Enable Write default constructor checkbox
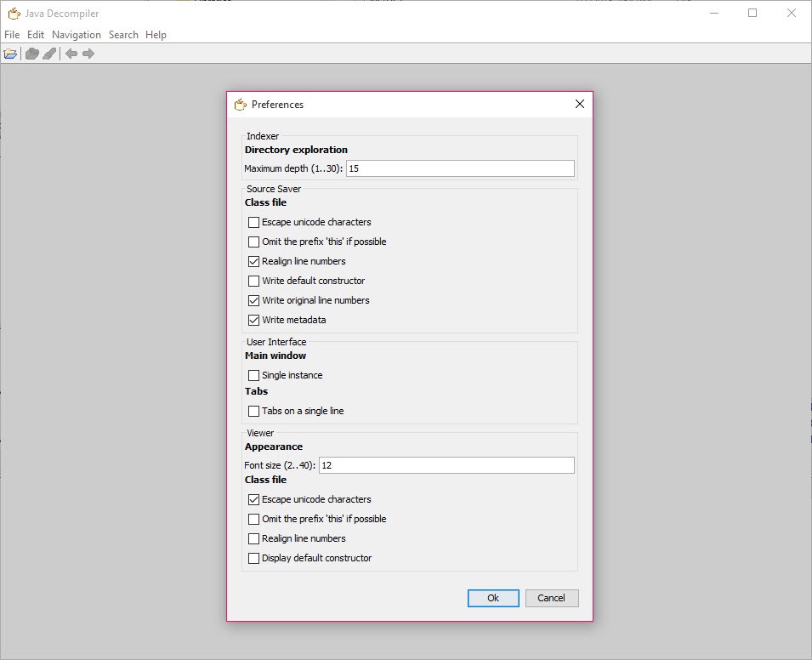 (253, 281)
